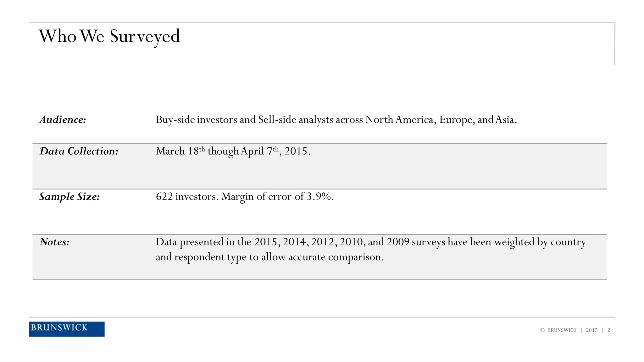Click the 'Sample Size:' row label
The height and width of the screenshot is (362, 644).
pos(69,197)
